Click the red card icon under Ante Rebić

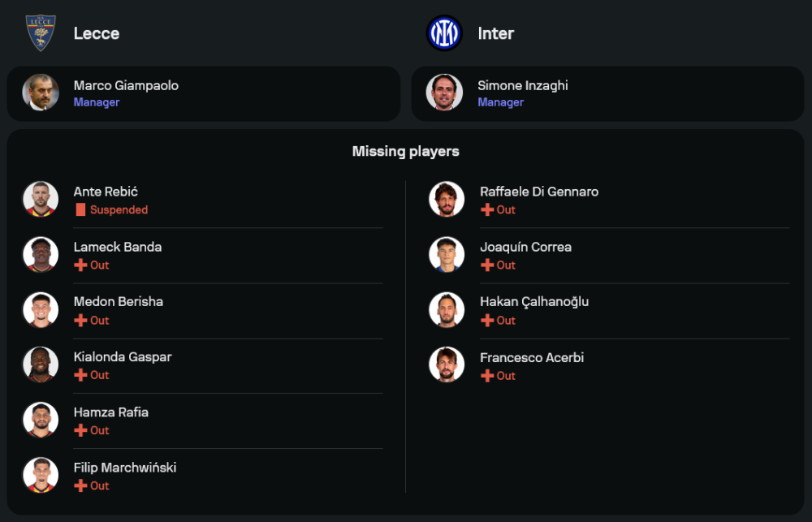tap(80, 209)
